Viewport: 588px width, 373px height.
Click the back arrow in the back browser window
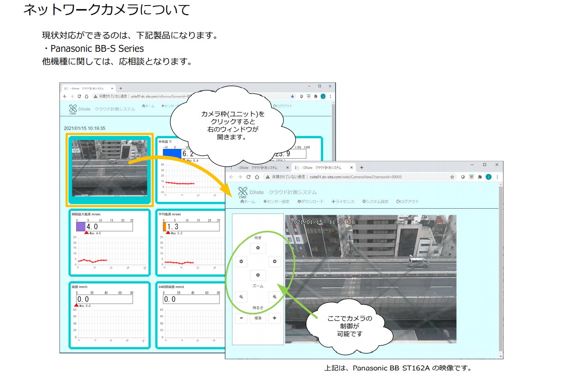click(x=65, y=96)
